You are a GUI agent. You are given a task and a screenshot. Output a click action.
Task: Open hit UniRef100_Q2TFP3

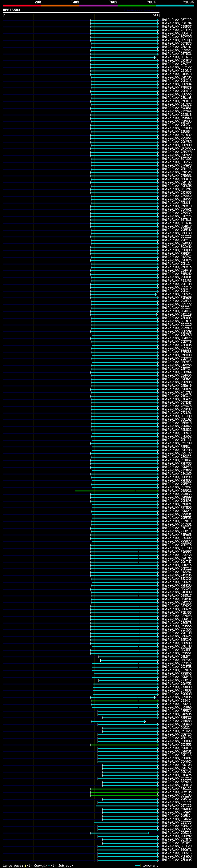pyautogui.click(x=177, y=30)
